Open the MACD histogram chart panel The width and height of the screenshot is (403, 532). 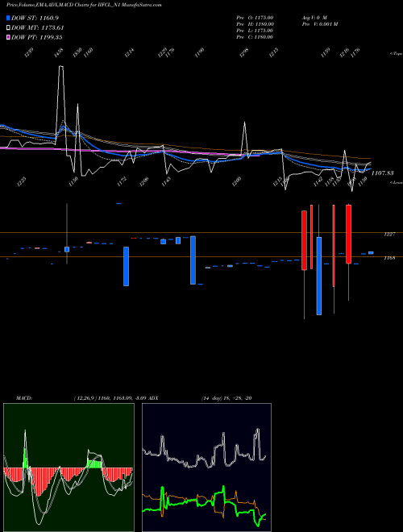tap(69, 468)
